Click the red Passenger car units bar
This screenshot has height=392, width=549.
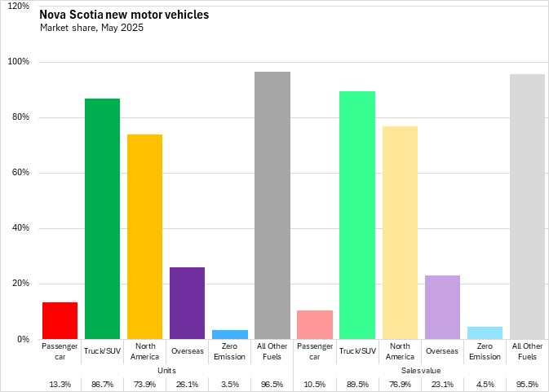[60, 320]
